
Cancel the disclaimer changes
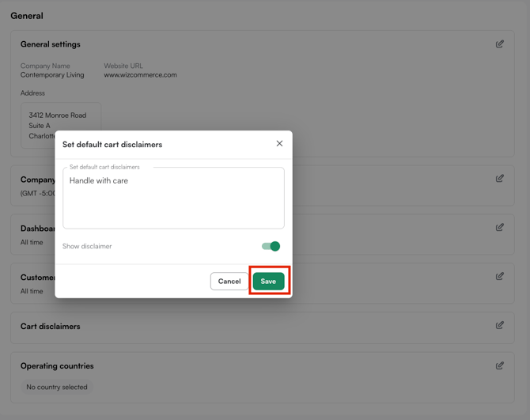229,281
